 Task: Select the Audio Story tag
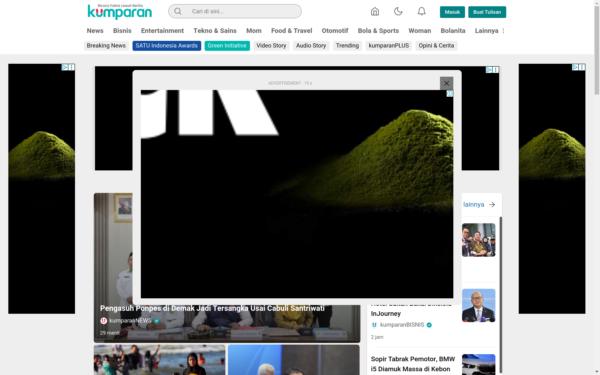[311, 46]
